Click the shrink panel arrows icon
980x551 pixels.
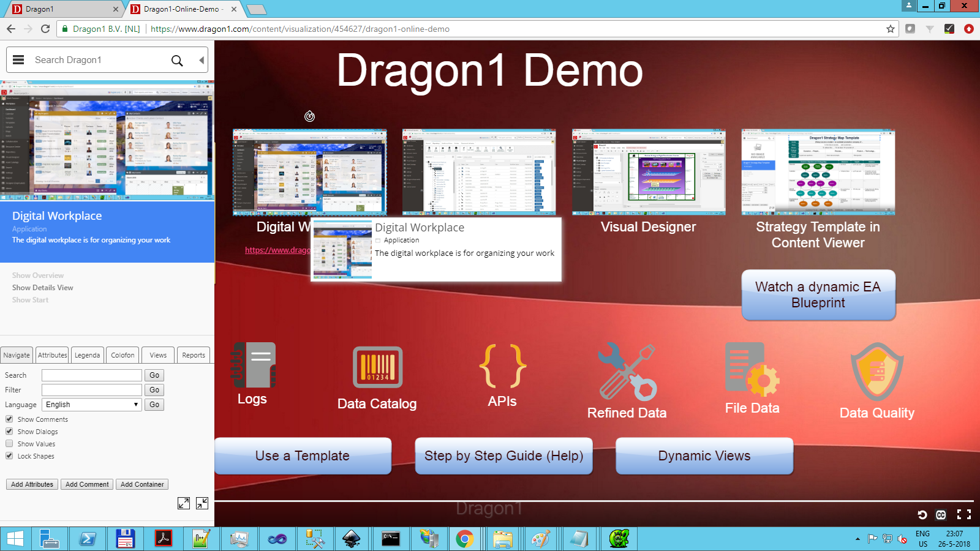(202, 503)
